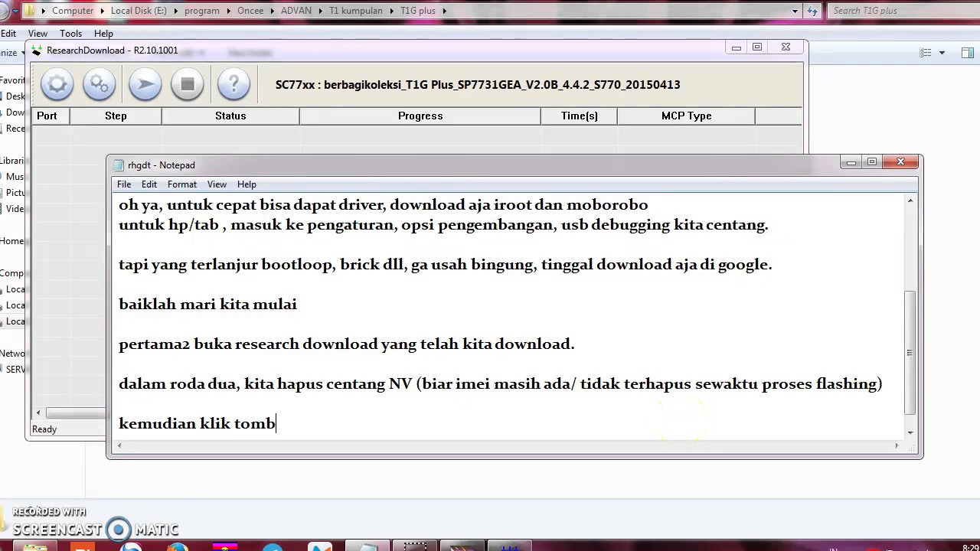Image resolution: width=980 pixels, height=551 pixels.
Task: Open Explorer View menu
Action: pos(38,34)
